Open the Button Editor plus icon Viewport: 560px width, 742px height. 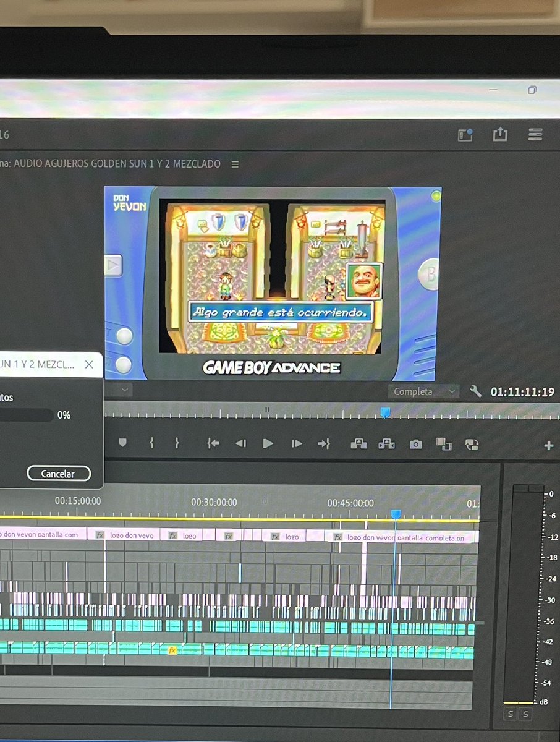(548, 445)
